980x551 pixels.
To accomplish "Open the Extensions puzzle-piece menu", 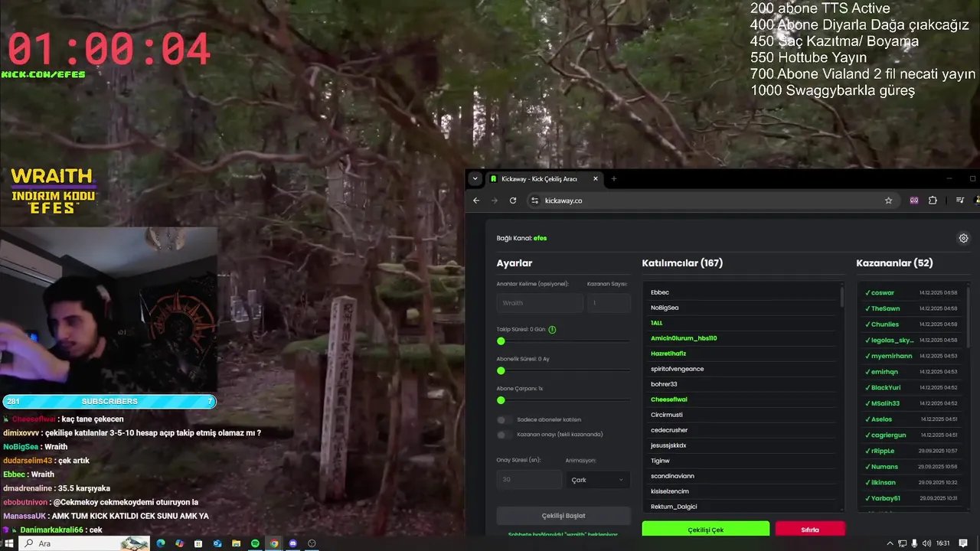I will point(933,201).
